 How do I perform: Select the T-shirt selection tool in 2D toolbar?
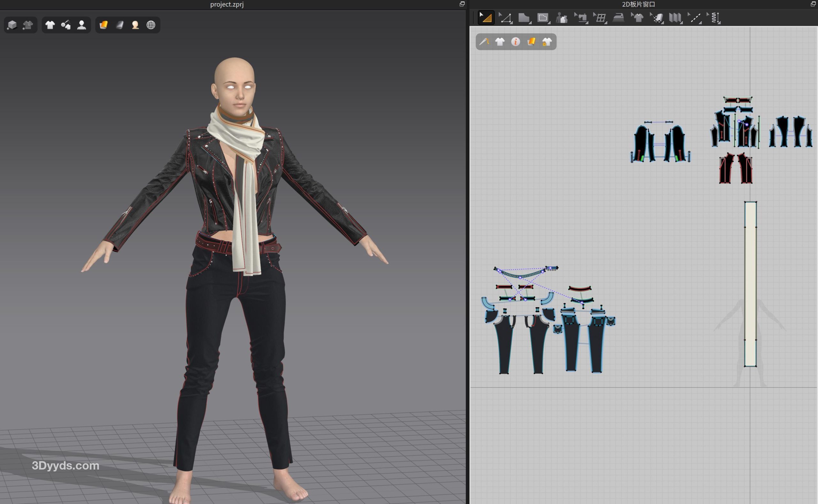click(637, 18)
